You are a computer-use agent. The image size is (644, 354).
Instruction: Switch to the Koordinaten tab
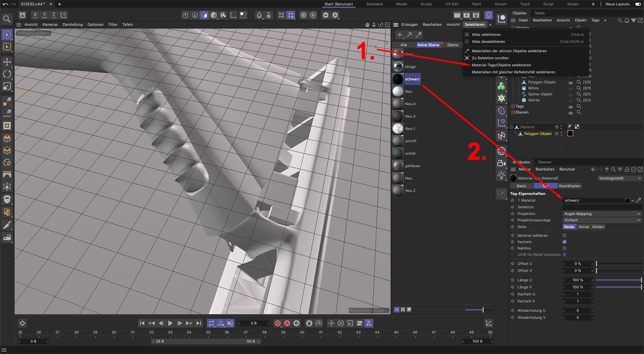569,186
